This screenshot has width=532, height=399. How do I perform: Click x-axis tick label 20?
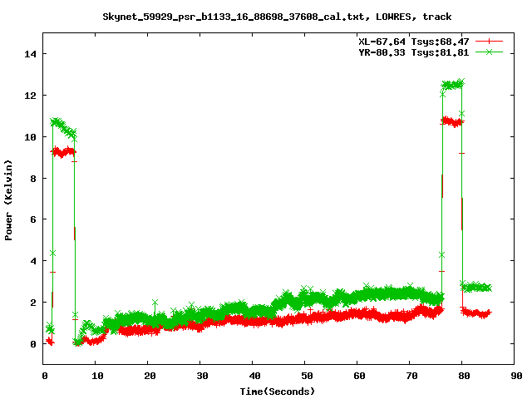(150, 376)
